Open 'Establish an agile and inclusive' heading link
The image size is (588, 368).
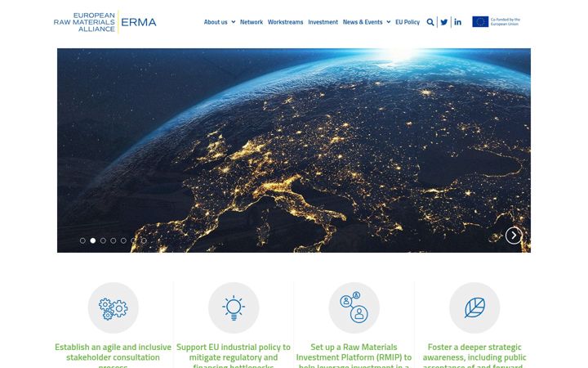(x=113, y=355)
